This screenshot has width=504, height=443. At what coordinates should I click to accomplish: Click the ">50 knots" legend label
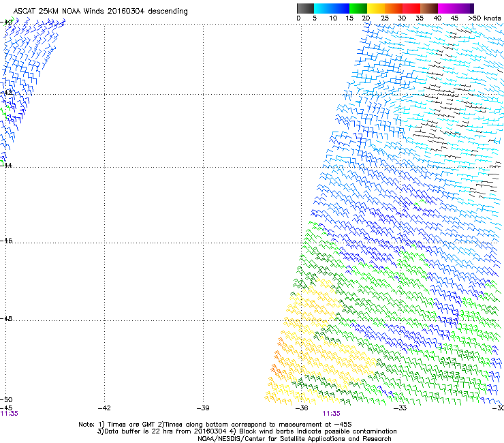484,18
